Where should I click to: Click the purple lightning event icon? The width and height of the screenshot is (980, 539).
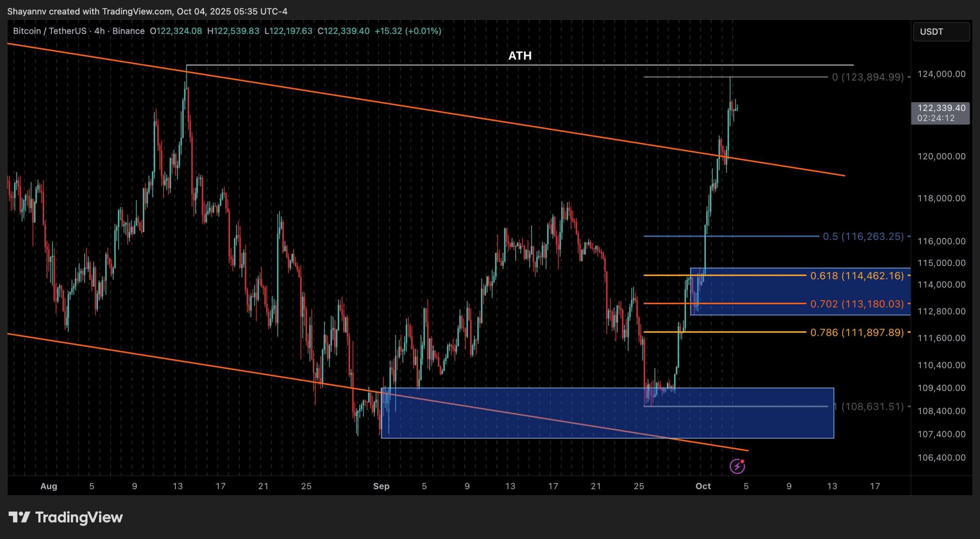click(737, 466)
